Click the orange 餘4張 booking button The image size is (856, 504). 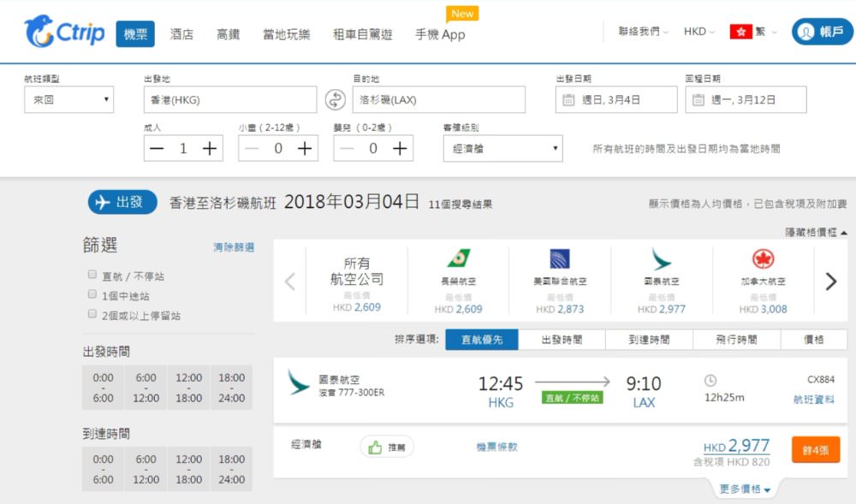tap(816, 450)
